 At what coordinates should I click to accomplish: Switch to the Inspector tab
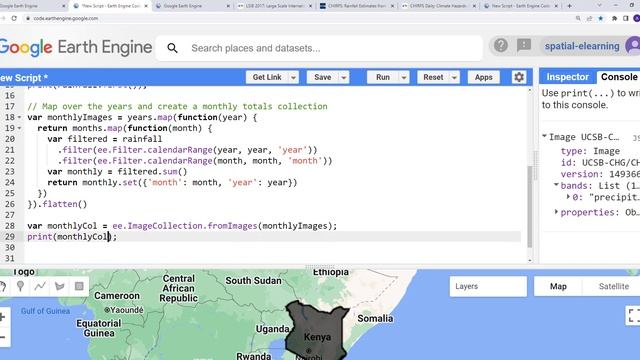[x=567, y=77]
